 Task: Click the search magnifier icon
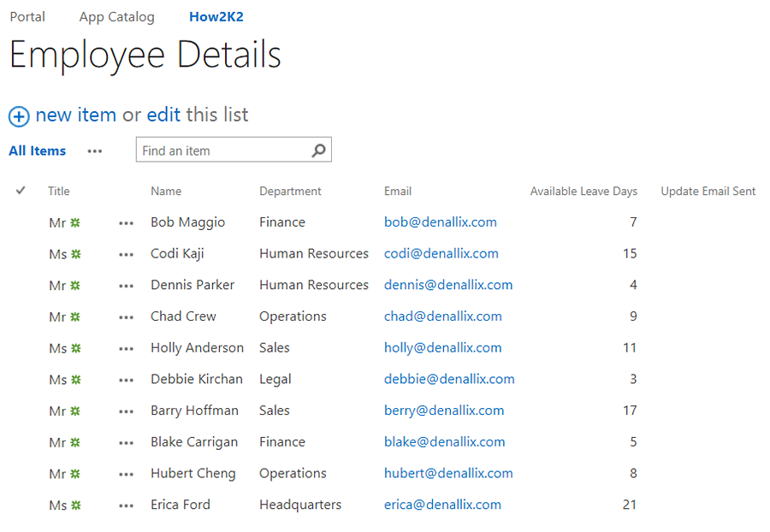tap(319, 151)
